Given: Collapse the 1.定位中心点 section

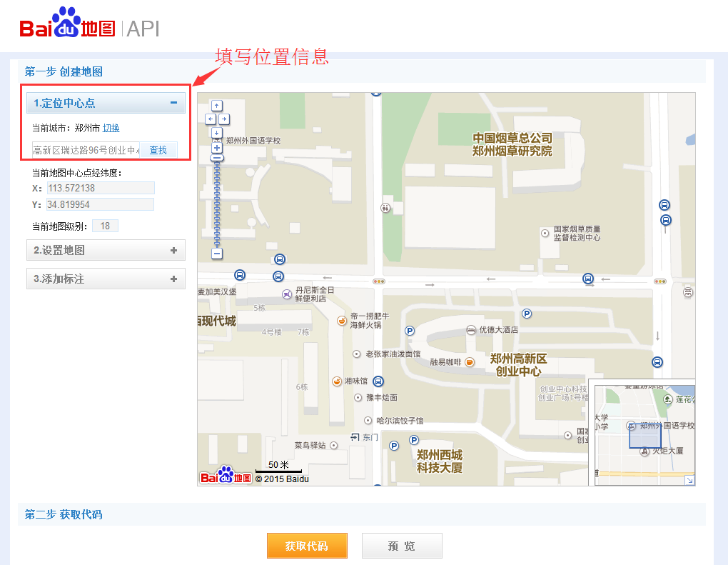Looking at the screenshot, I should coord(173,103).
